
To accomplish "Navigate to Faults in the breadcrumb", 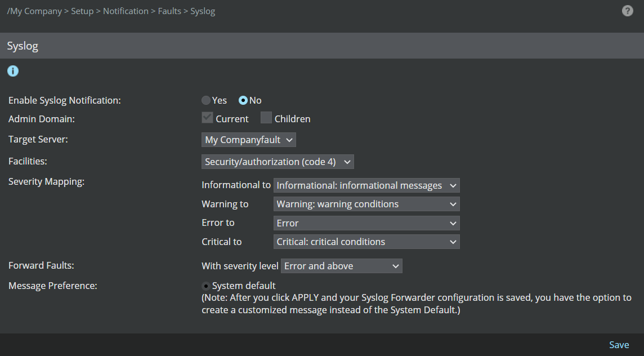I will point(169,11).
